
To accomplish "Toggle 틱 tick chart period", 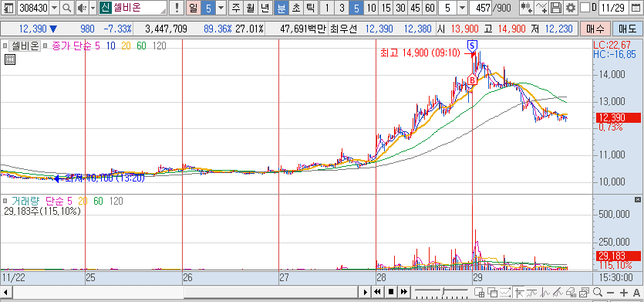I will pyautogui.click(x=311, y=8).
